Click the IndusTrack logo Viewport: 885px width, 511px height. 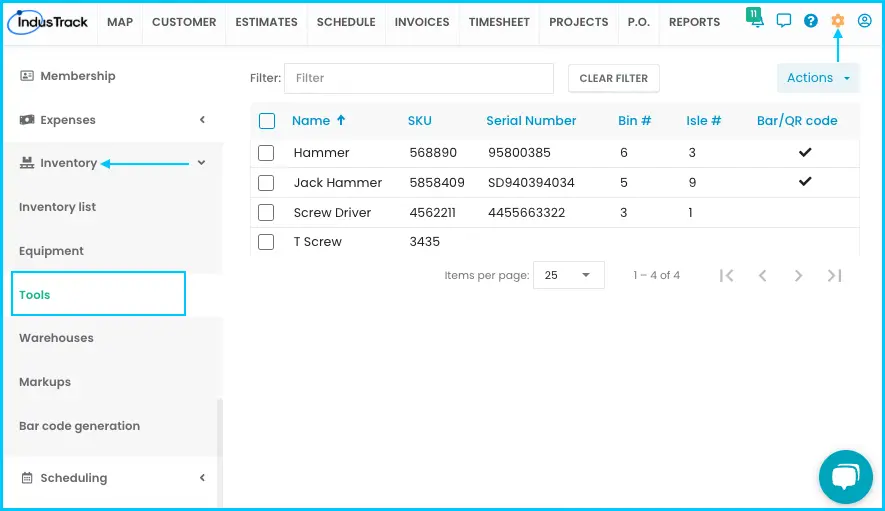tap(48, 22)
